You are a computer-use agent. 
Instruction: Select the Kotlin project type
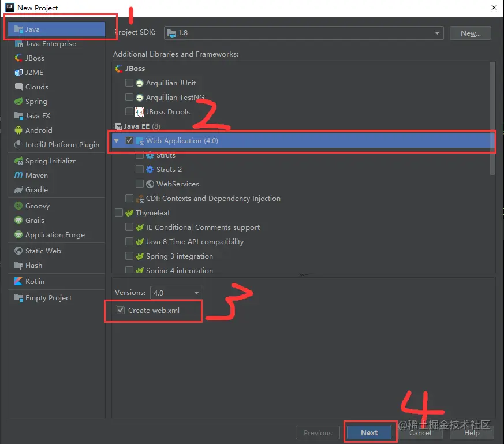click(x=57, y=281)
